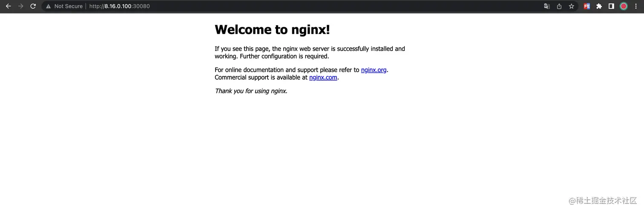
Task: Follow the nginx.com link
Action: pos(323,78)
